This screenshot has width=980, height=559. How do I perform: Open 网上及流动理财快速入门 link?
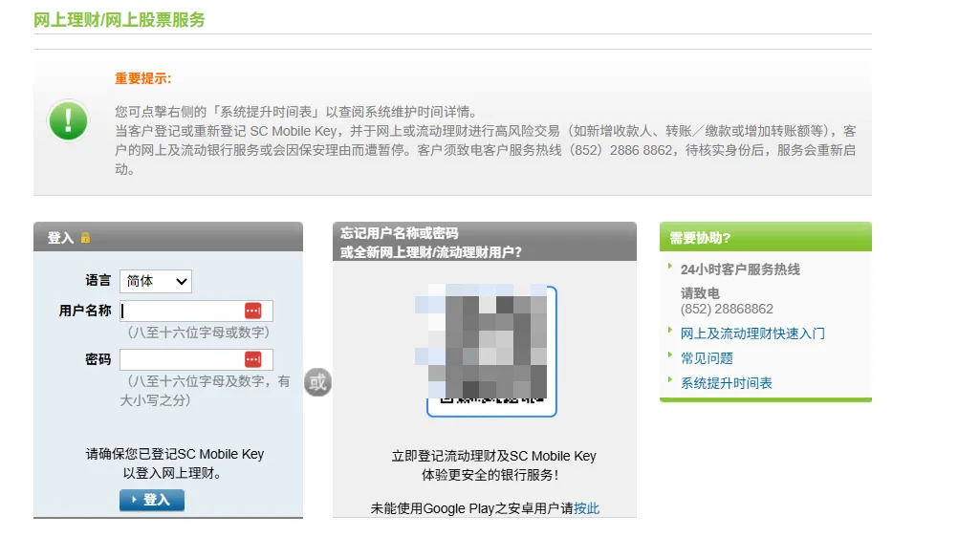(752, 333)
